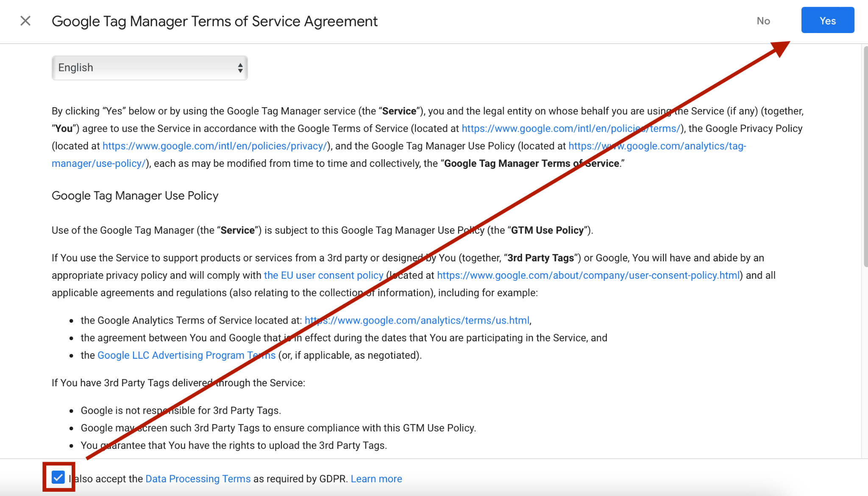Decline terms with the No button
Image resolution: width=868 pixels, height=496 pixels.
[763, 21]
